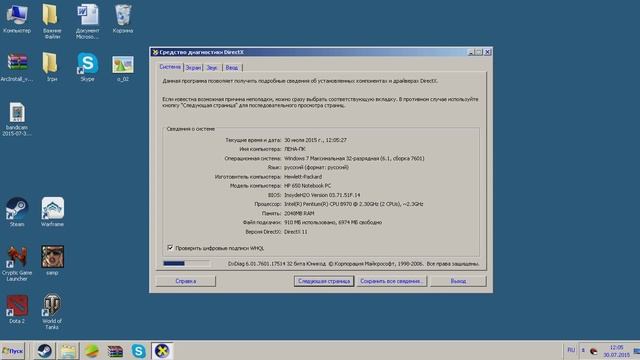Viewport: 640px width, 360px height.
Task: Launch World of Tanks desktop shortcut
Action: [x=52, y=312]
